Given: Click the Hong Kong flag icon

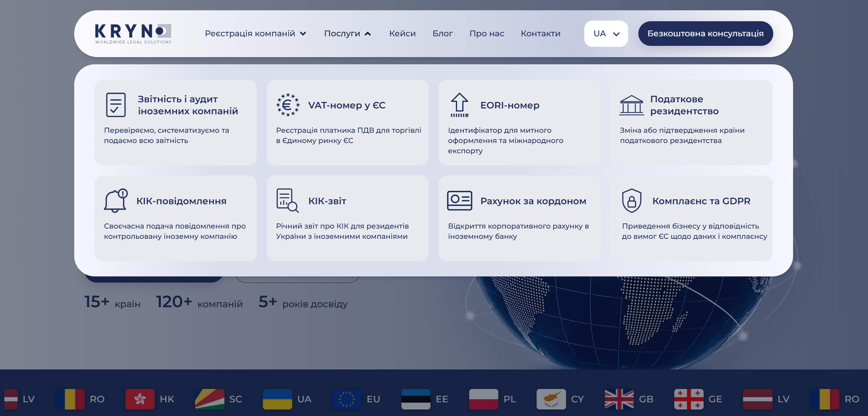Looking at the screenshot, I should tap(140, 399).
